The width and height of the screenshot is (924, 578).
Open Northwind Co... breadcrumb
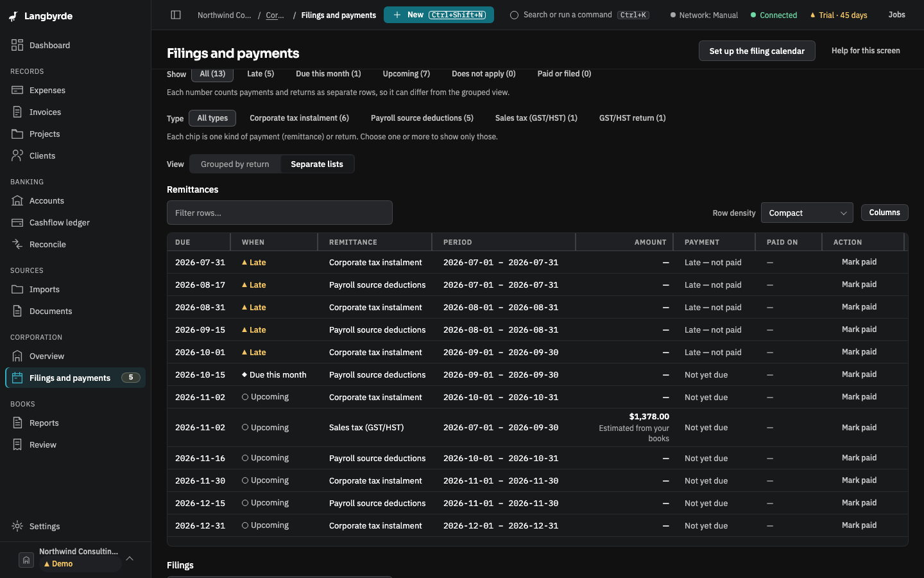[x=225, y=15]
